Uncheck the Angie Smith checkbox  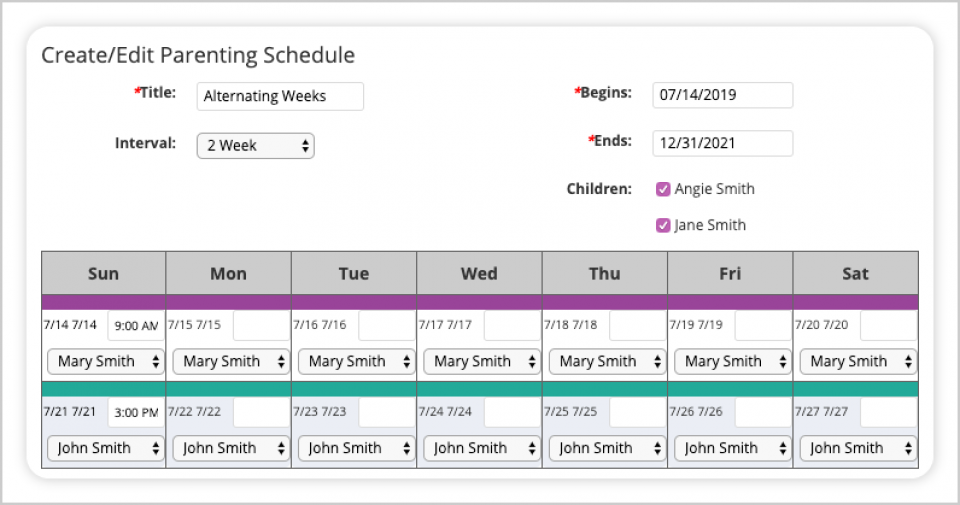(663, 189)
